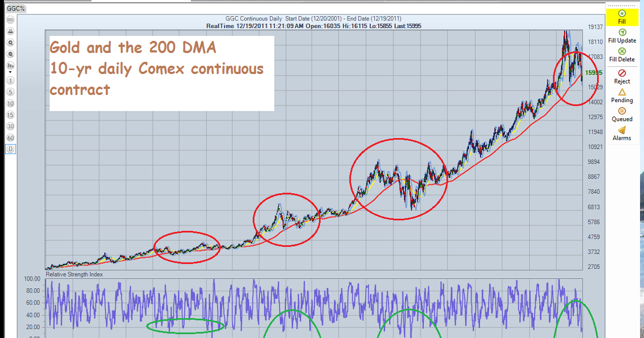Select the Zoom Out magnifier tool
Image resolution: width=644 pixels, height=338 pixels.
tap(9, 54)
